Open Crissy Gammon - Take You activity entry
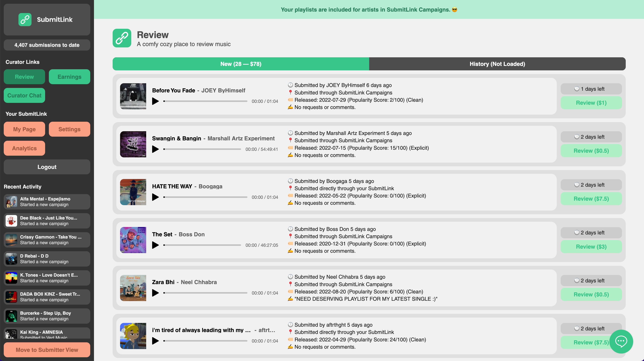Viewport: 644px width, 361px height. point(47,240)
